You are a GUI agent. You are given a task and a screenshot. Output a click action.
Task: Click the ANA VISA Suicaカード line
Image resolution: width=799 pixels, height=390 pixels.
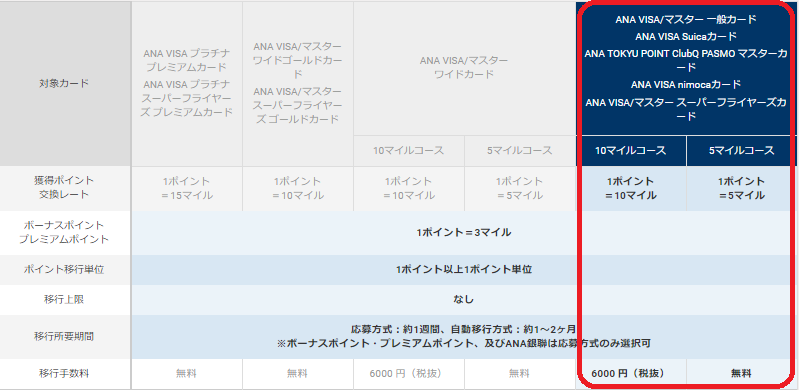tap(686, 37)
